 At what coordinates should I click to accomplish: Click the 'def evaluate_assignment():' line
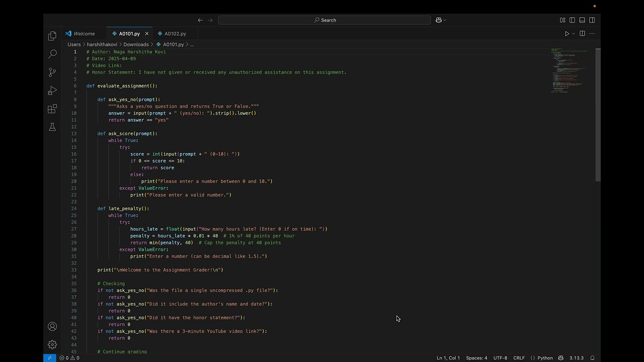click(122, 86)
